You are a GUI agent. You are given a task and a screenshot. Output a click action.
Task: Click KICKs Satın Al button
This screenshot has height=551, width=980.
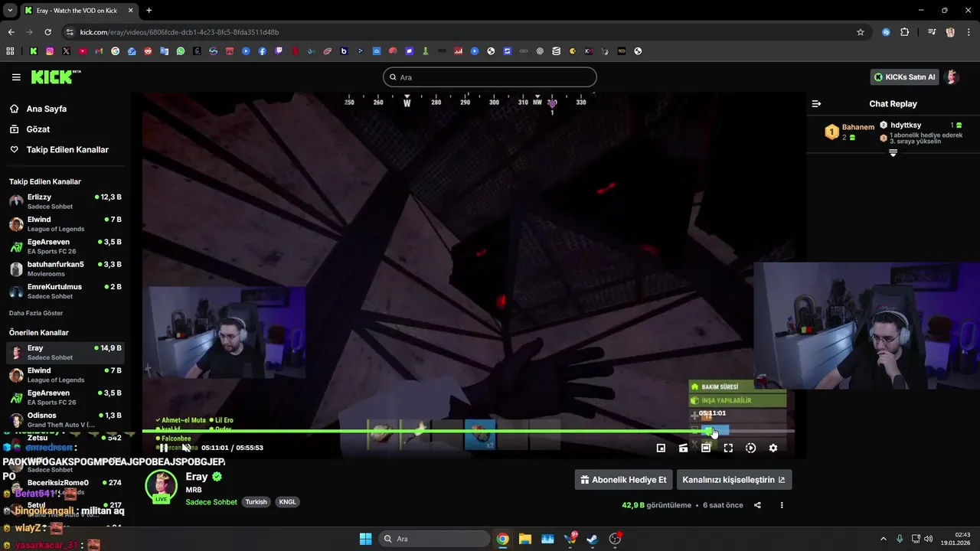pos(905,77)
